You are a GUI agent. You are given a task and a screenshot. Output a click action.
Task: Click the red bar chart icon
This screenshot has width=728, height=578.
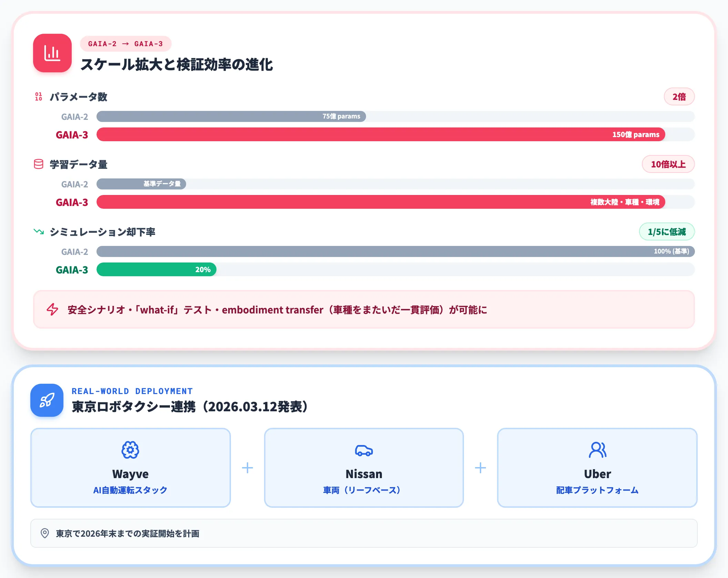tap(52, 53)
